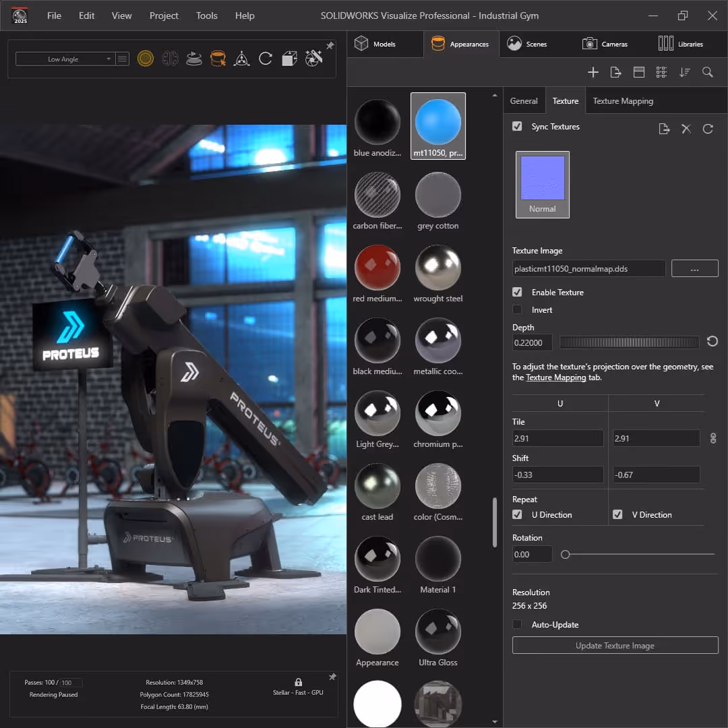Click the Shift V value field
This screenshot has width=728, height=728.
pyautogui.click(x=656, y=475)
